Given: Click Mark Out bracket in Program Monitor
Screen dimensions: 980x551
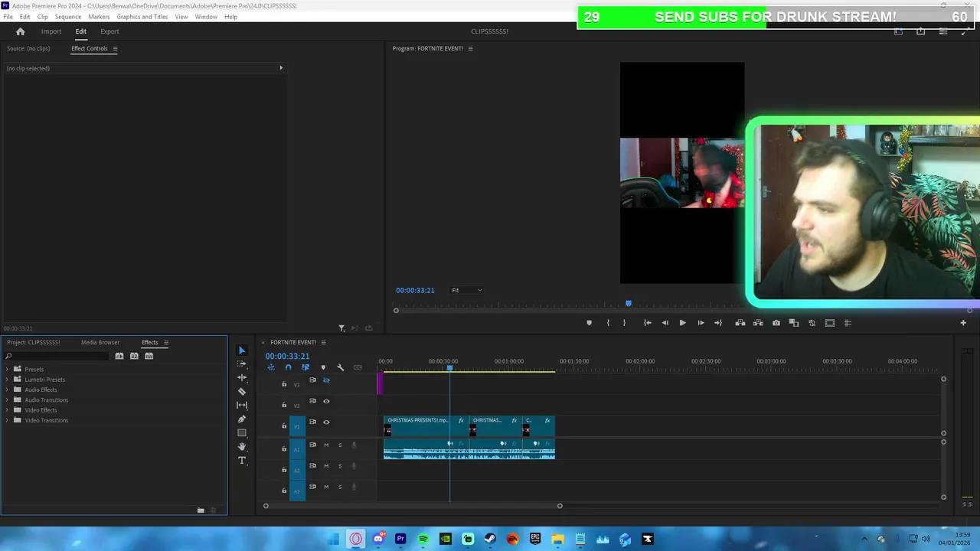Looking at the screenshot, I should click(x=624, y=323).
